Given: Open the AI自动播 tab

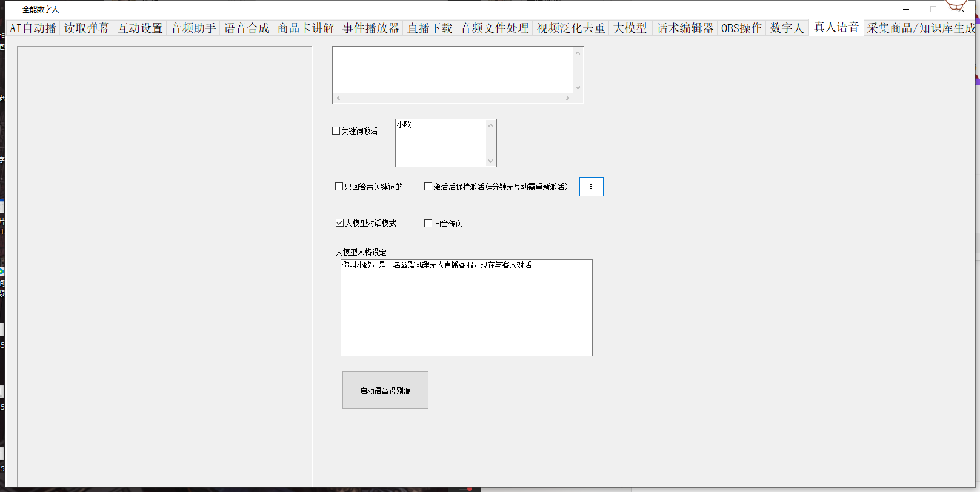Looking at the screenshot, I should click(x=33, y=28).
